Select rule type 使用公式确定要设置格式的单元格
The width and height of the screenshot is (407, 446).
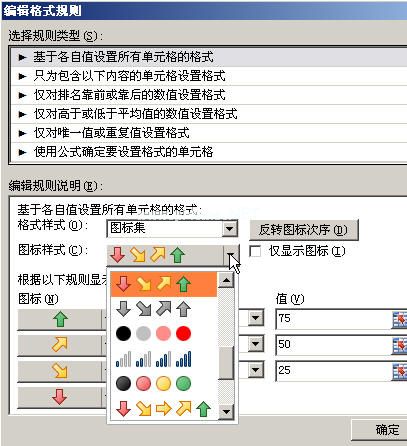(209, 152)
